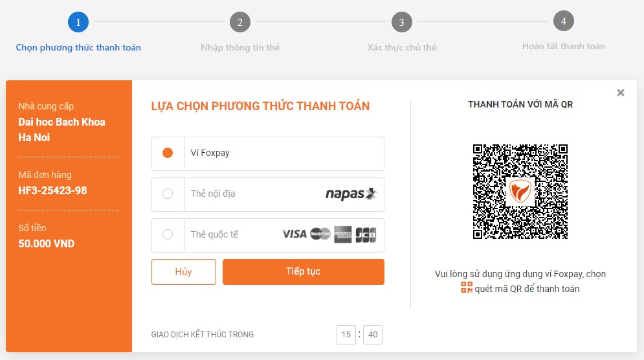Click the JCB card logo

[366, 234]
